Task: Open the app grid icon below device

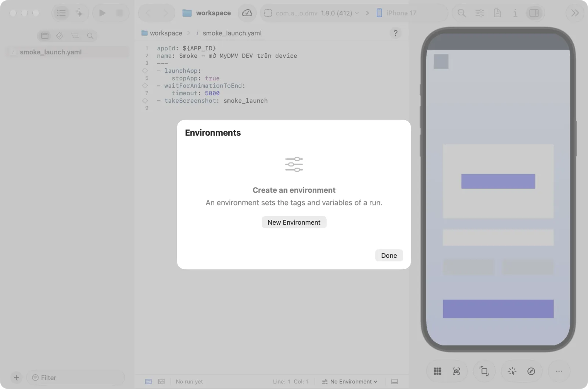Action: (437, 371)
